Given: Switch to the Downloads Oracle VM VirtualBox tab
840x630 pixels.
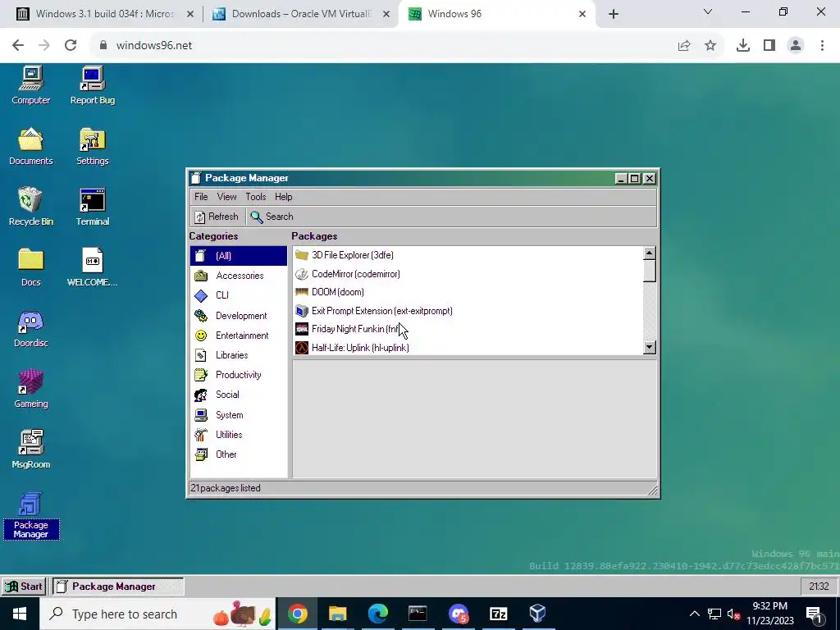Looking at the screenshot, I should [x=300, y=14].
